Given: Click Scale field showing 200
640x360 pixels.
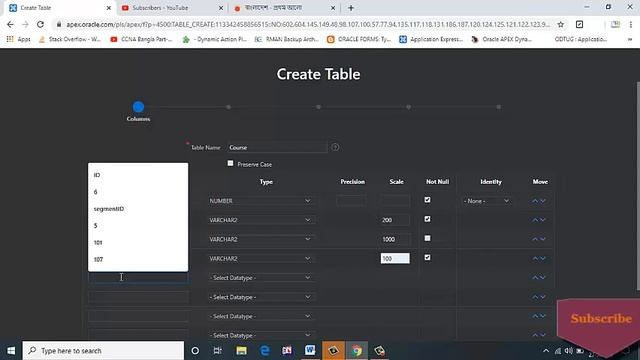Looking at the screenshot, I should pyautogui.click(x=395, y=220).
